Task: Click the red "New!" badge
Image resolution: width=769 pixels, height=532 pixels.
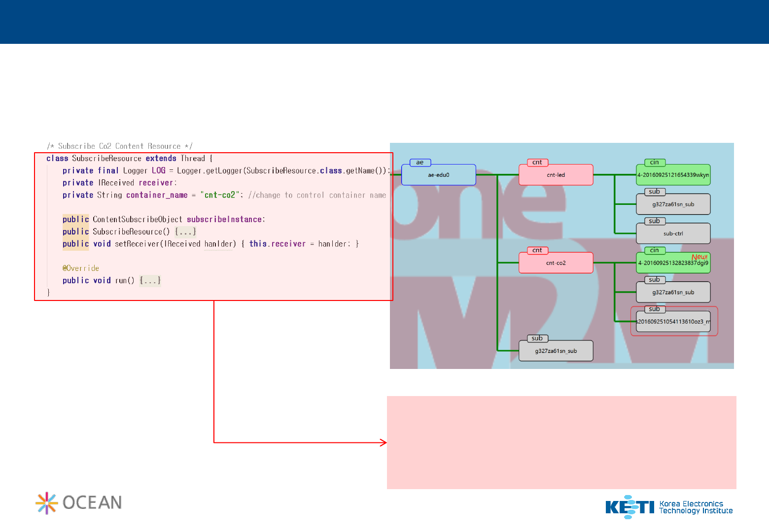Action: tap(699, 257)
